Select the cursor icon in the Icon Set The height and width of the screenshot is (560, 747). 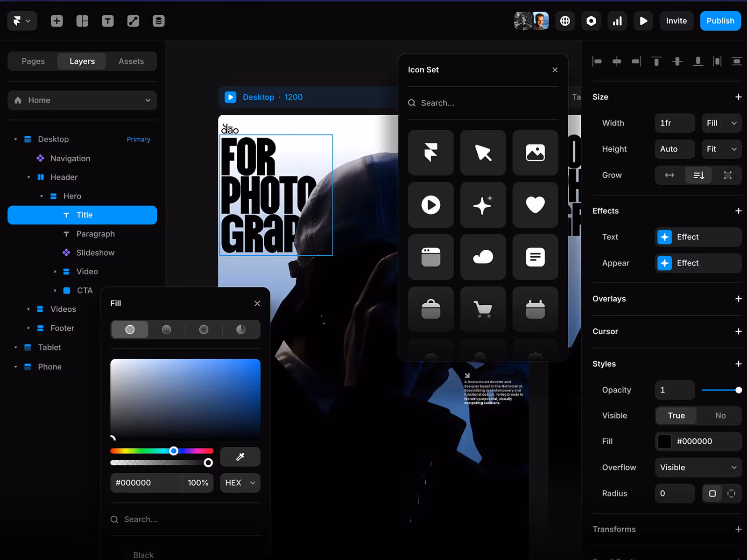pyautogui.click(x=483, y=153)
